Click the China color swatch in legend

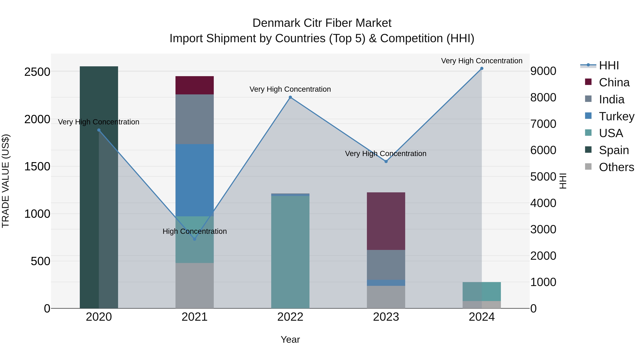click(588, 82)
